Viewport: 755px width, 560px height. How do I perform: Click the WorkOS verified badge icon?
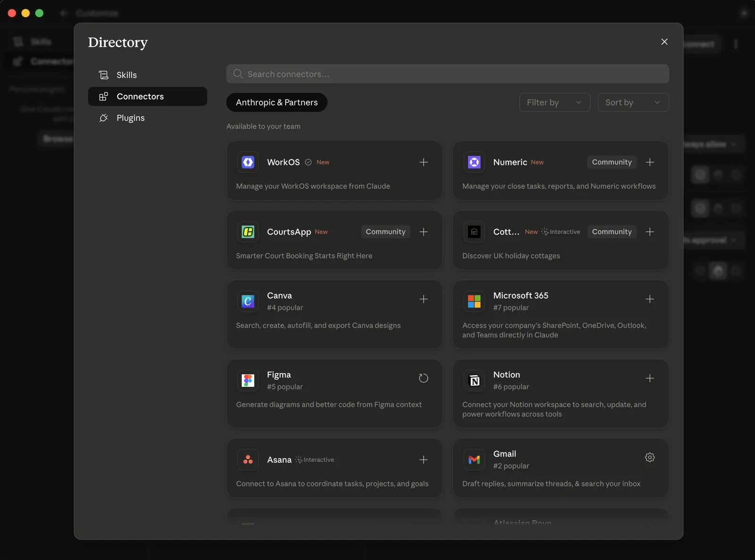[x=308, y=162]
